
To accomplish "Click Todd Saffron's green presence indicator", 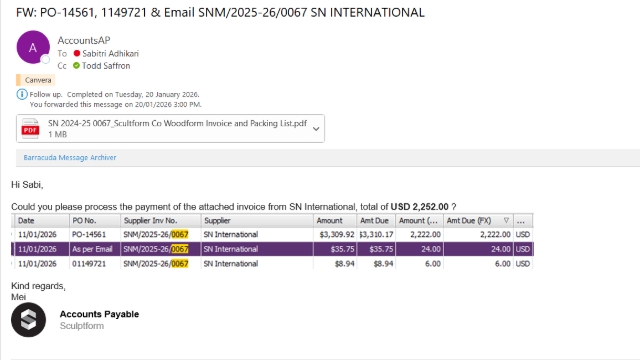I will coord(76,66).
